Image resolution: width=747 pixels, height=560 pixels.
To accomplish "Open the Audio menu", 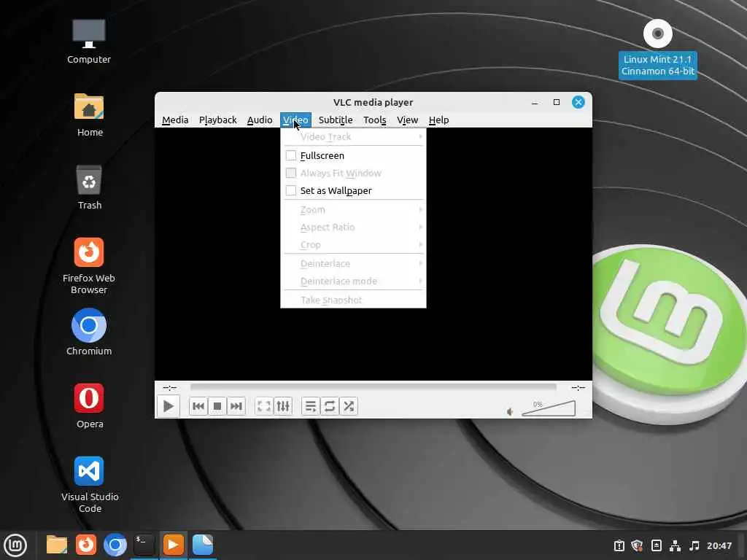I will (260, 120).
